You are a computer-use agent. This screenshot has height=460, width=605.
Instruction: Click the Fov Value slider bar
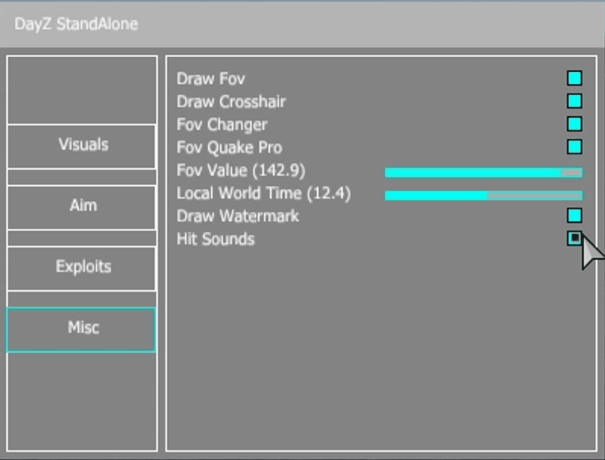pos(483,172)
